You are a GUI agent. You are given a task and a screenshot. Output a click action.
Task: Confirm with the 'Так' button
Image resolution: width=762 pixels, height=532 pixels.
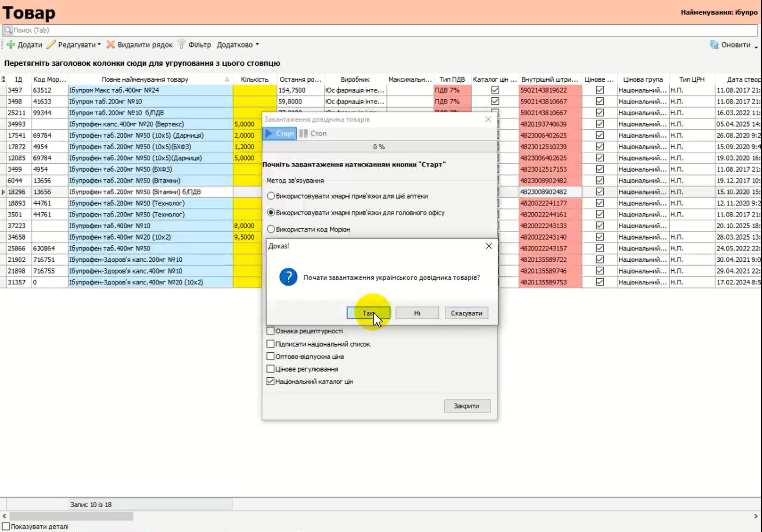click(x=368, y=313)
